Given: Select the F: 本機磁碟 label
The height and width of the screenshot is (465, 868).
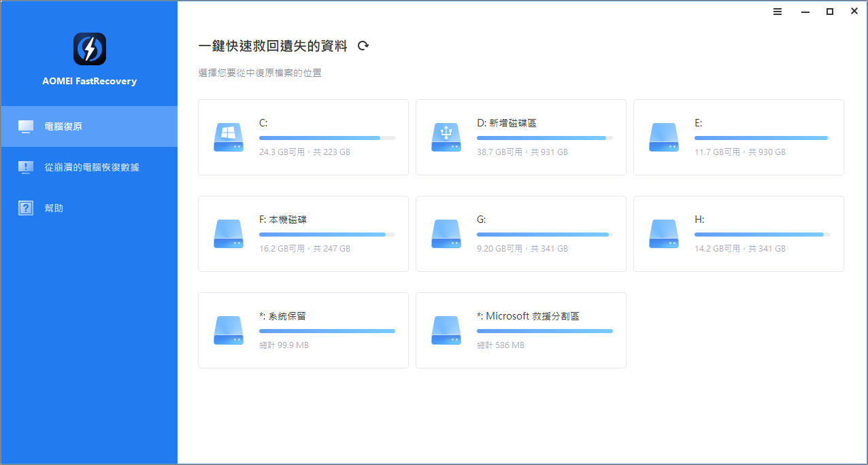Looking at the screenshot, I should (x=284, y=220).
